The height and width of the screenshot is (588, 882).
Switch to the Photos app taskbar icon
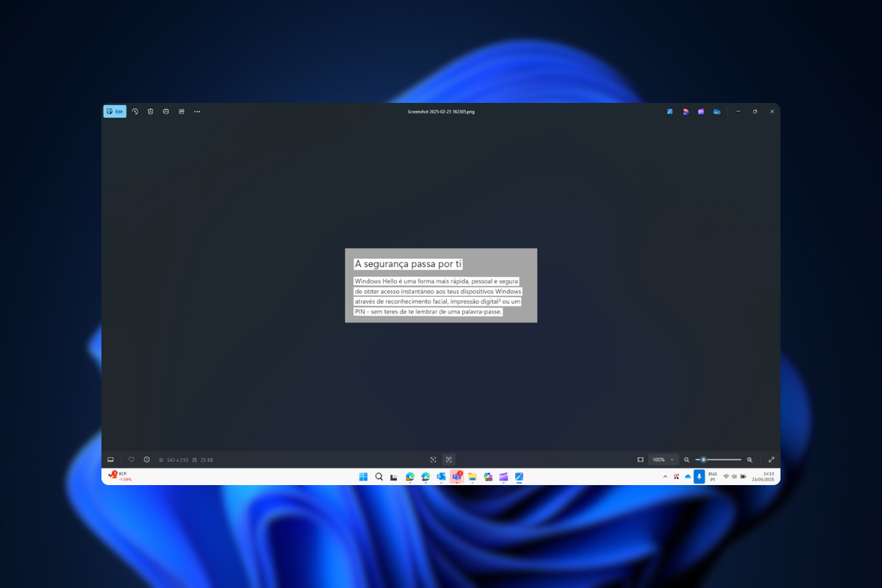[x=519, y=477]
